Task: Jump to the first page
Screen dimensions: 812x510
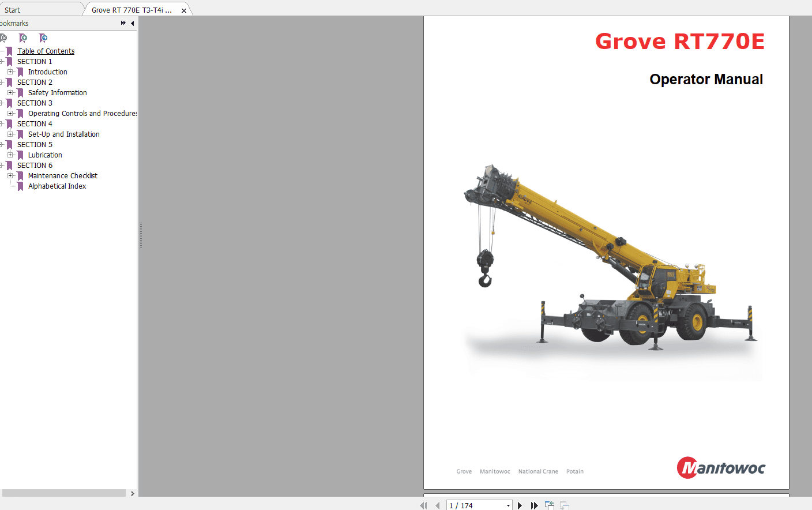Action: (424, 505)
